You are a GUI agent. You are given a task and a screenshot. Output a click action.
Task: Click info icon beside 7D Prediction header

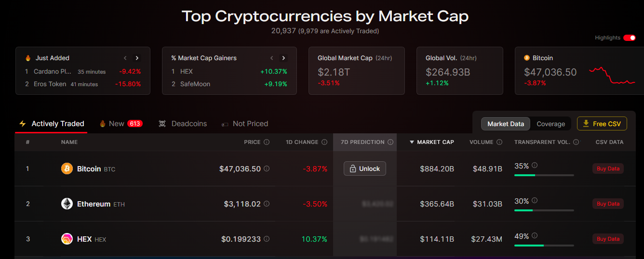pyautogui.click(x=390, y=142)
